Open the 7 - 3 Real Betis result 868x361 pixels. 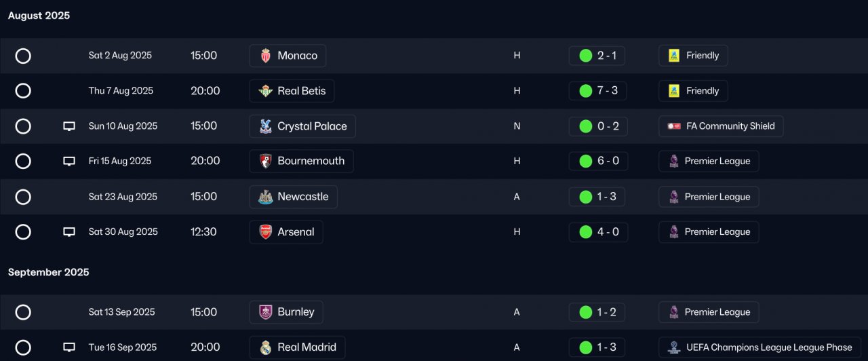pos(597,91)
